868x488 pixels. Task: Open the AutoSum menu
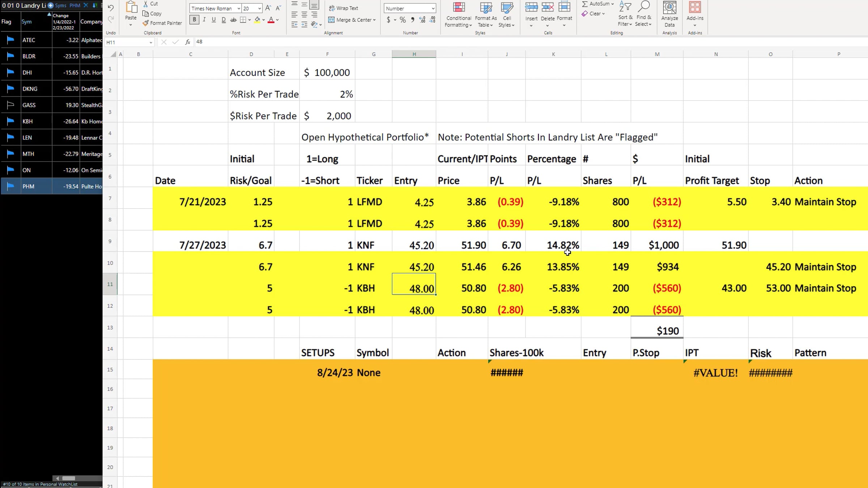[x=598, y=4]
